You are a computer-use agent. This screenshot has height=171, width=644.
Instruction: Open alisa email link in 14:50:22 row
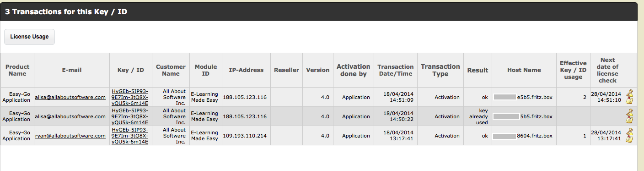[x=70, y=116]
